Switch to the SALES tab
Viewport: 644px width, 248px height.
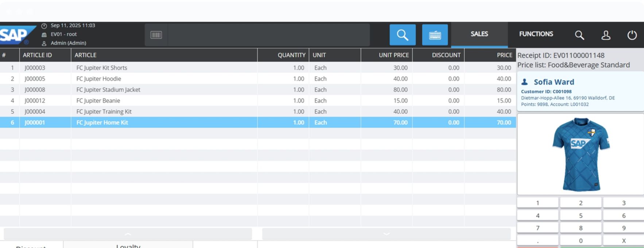coord(479,34)
